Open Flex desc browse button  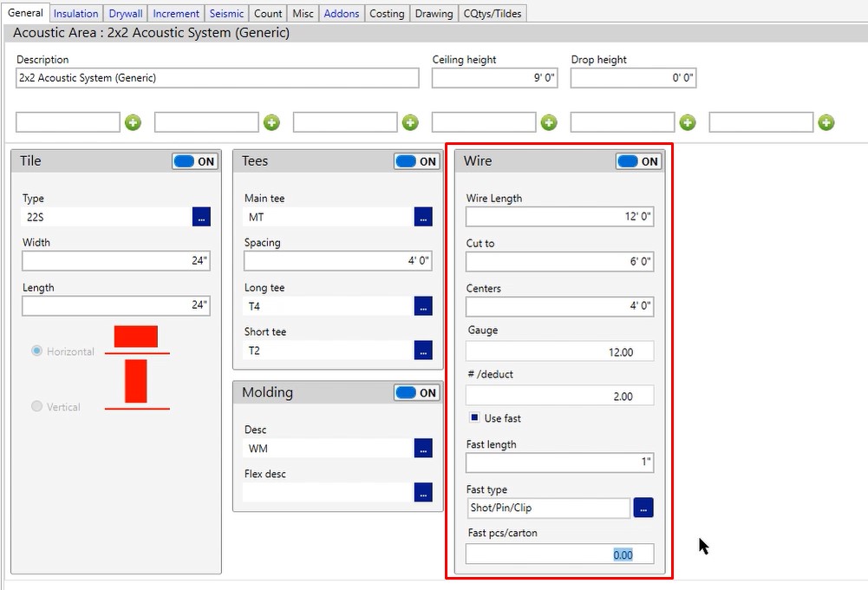[x=423, y=492]
